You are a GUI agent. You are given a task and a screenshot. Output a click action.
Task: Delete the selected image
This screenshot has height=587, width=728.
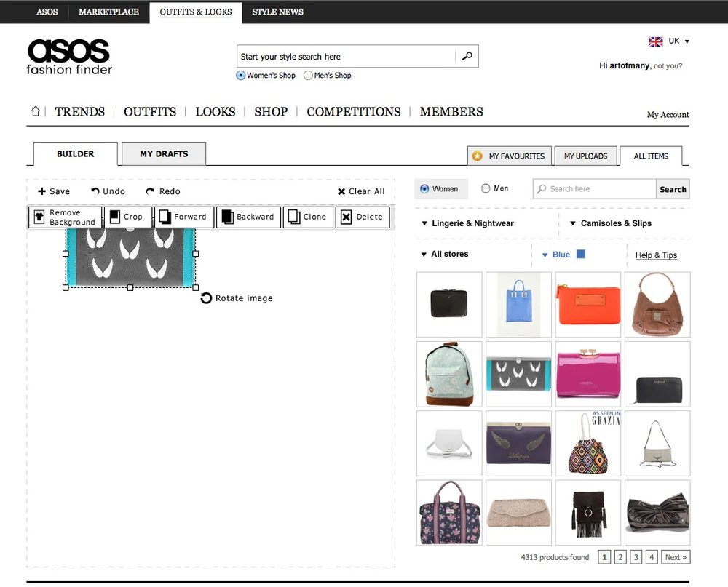click(363, 217)
